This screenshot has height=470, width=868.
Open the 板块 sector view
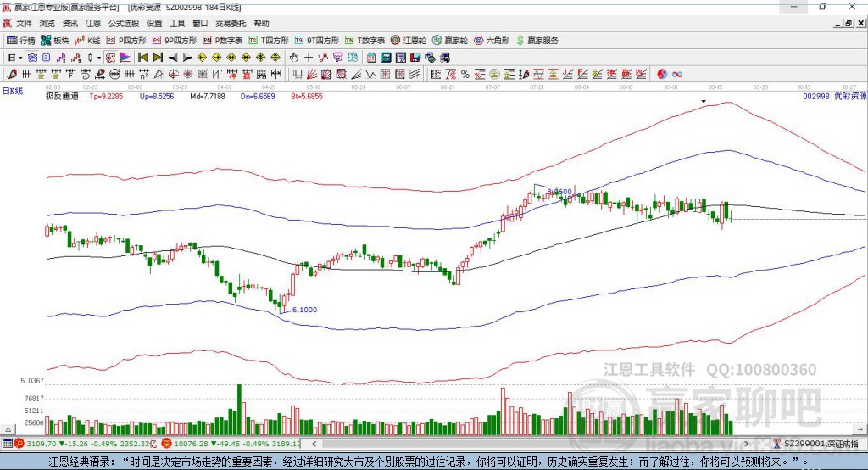click(55, 41)
